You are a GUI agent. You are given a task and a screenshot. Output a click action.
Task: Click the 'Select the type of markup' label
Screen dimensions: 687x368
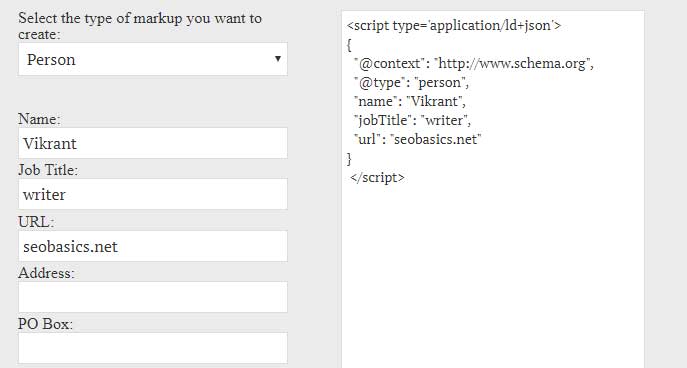click(140, 26)
